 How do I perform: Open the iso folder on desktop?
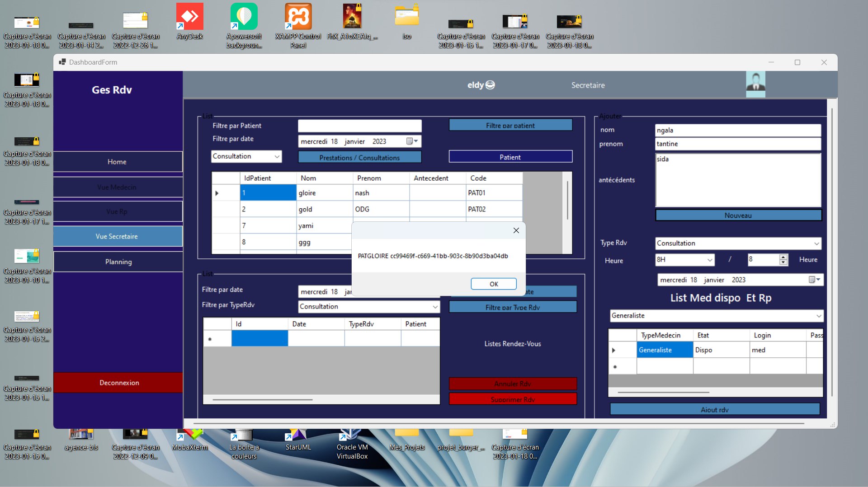pos(406,21)
